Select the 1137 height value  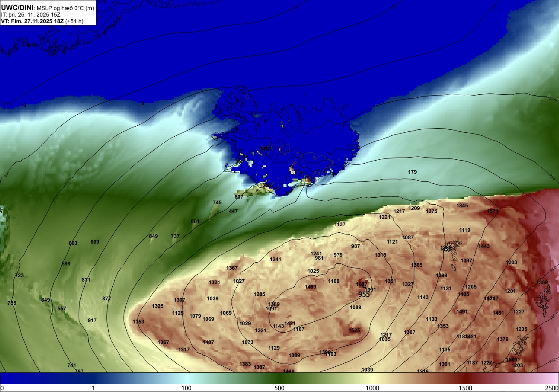(x=340, y=224)
